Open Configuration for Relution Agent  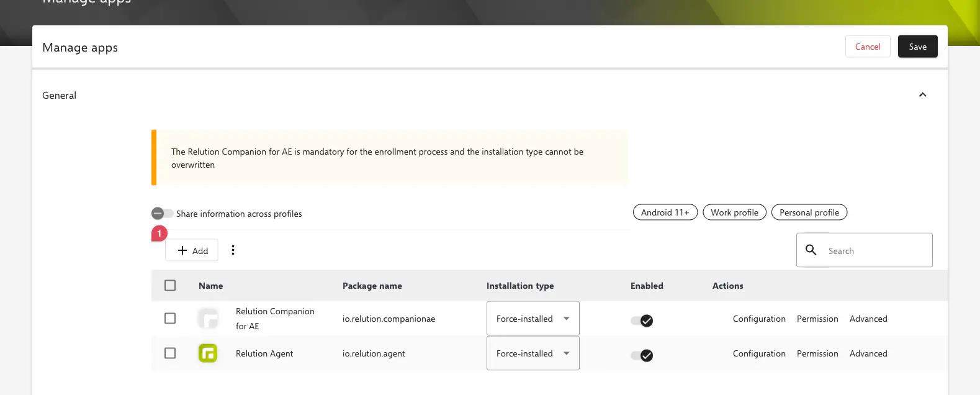coord(759,353)
